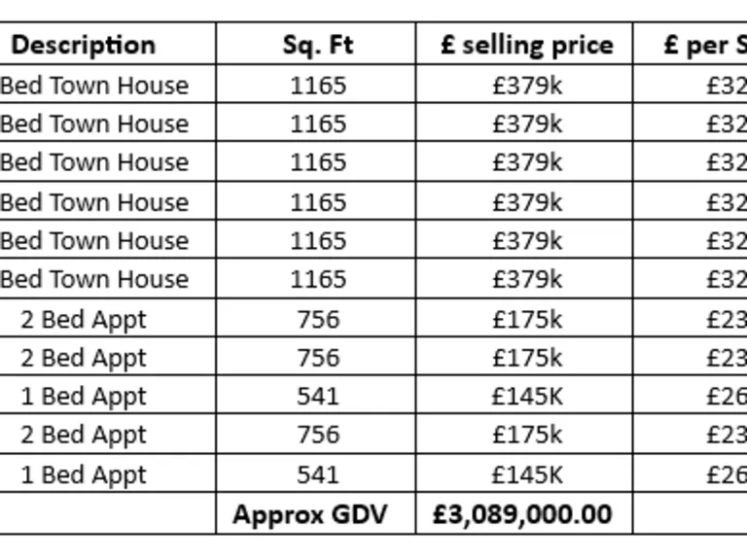Click the £3,089,000.00 total value cell
The height and width of the screenshot is (560, 747).
pos(522,514)
